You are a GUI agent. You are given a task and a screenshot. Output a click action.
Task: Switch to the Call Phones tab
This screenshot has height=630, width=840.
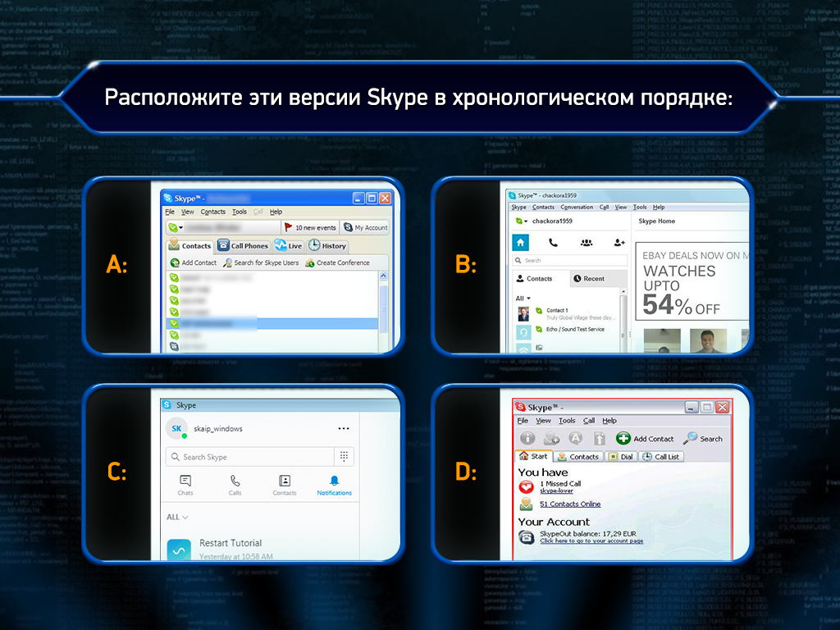tap(243, 246)
